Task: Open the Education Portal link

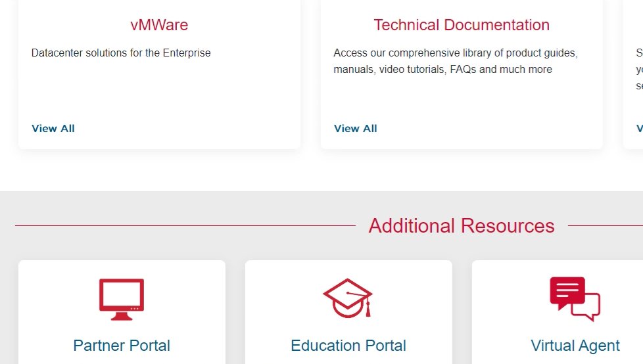Action: [x=348, y=346]
